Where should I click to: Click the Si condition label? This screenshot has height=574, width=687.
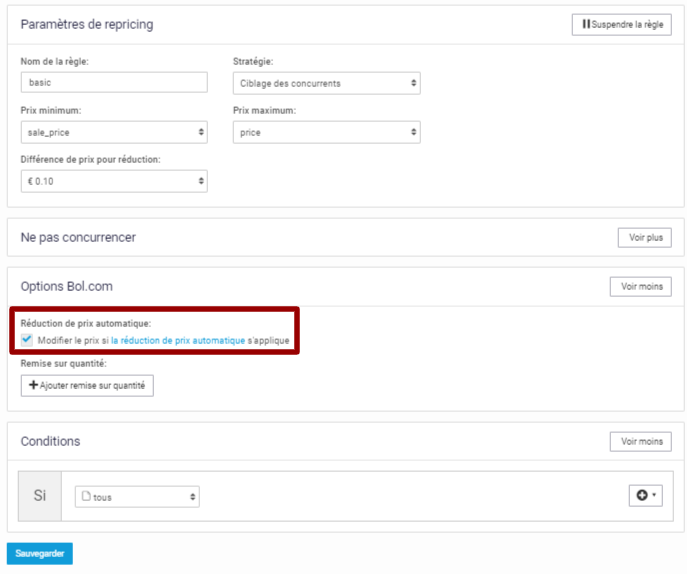(40, 496)
